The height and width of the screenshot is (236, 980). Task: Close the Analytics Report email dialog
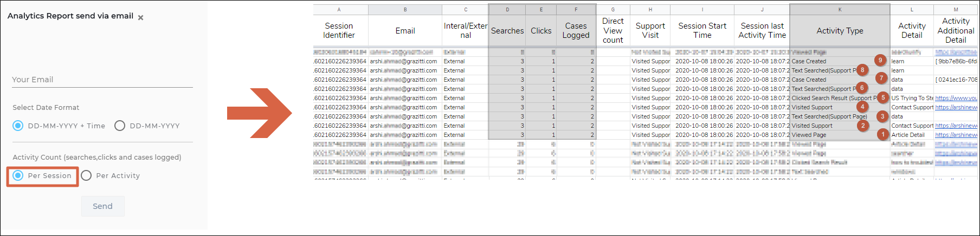140,18
